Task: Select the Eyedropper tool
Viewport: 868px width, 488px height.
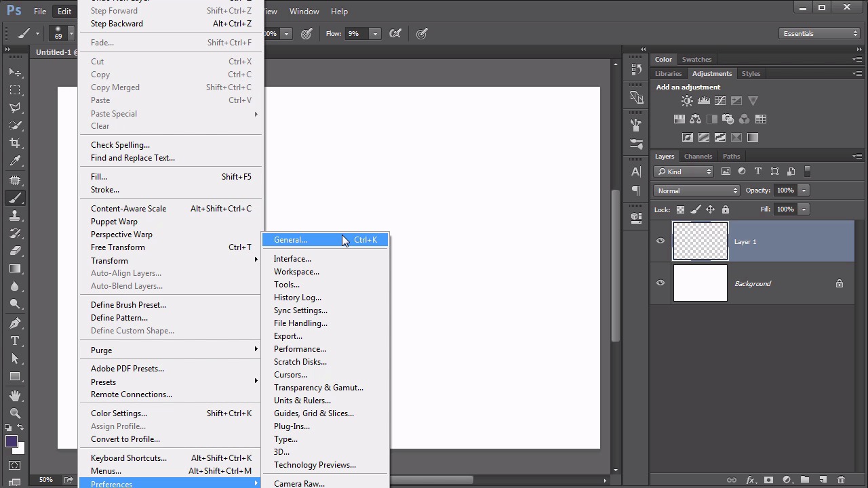Action: pos(15,161)
